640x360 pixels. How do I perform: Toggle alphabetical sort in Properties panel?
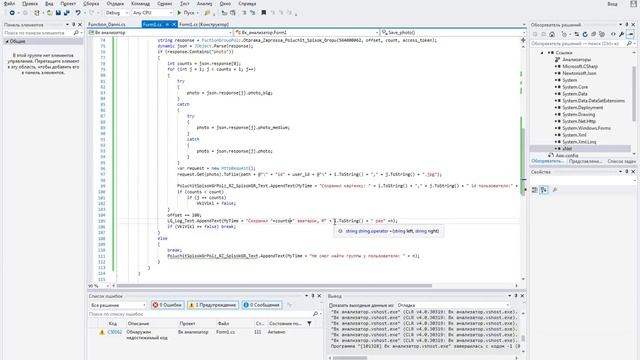click(544, 190)
